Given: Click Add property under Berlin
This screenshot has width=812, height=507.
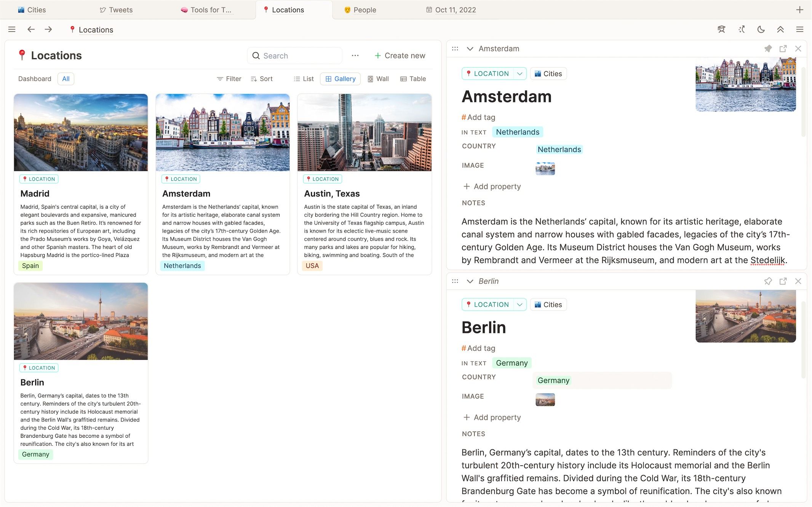Looking at the screenshot, I should tap(492, 418).
